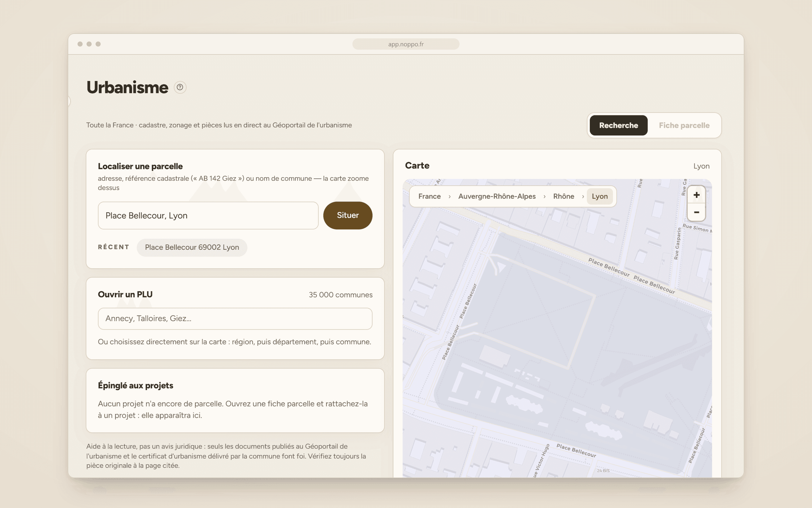This screenshot has height=508, width=812.
Task: Go to Rhône in map breadcrumb
Action: (563, 196)
